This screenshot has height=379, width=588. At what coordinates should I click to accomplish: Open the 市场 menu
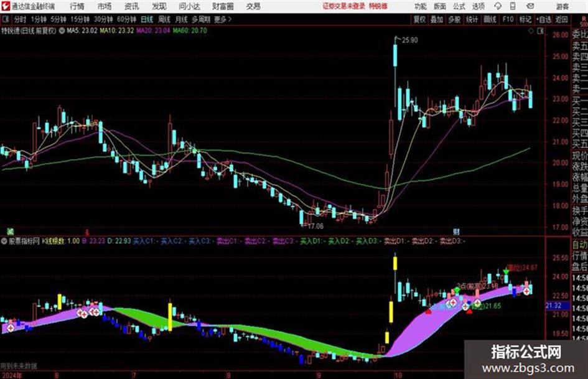pyautogui.click(x=105, y=6)
